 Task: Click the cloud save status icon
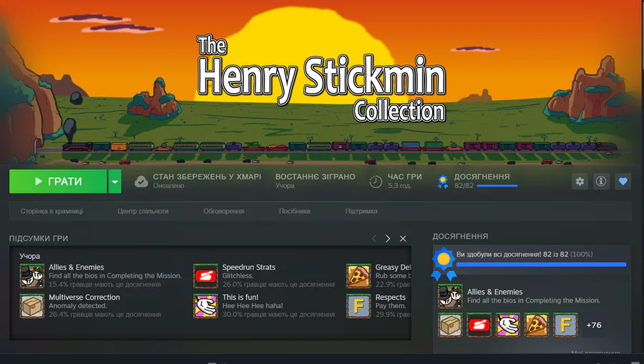coord(141,182)
